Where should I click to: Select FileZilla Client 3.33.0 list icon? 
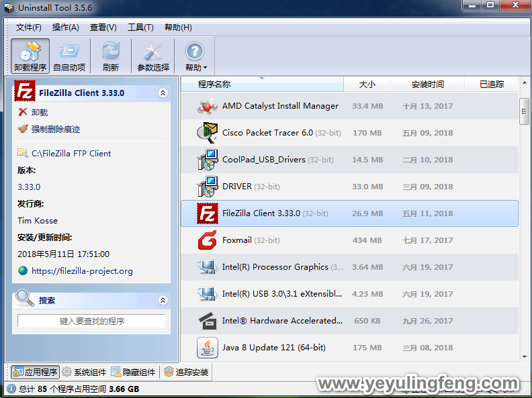pos(208,213)
